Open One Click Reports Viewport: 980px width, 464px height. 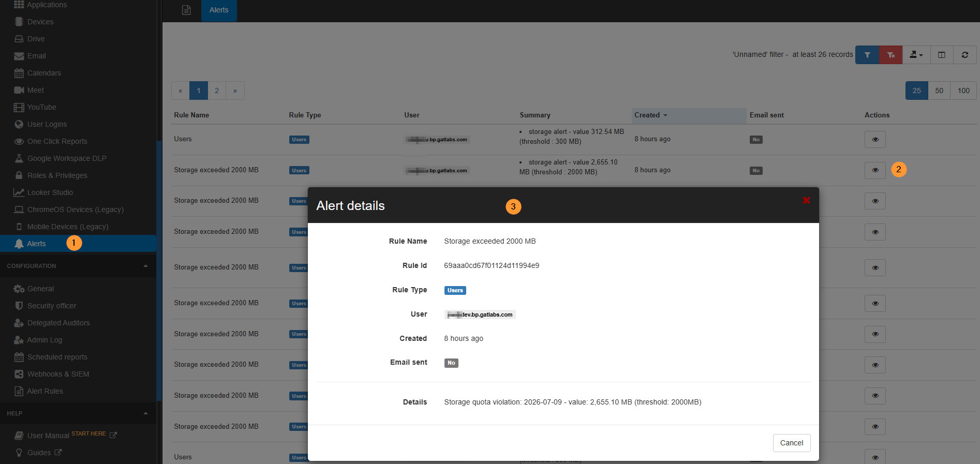[57, 141]
